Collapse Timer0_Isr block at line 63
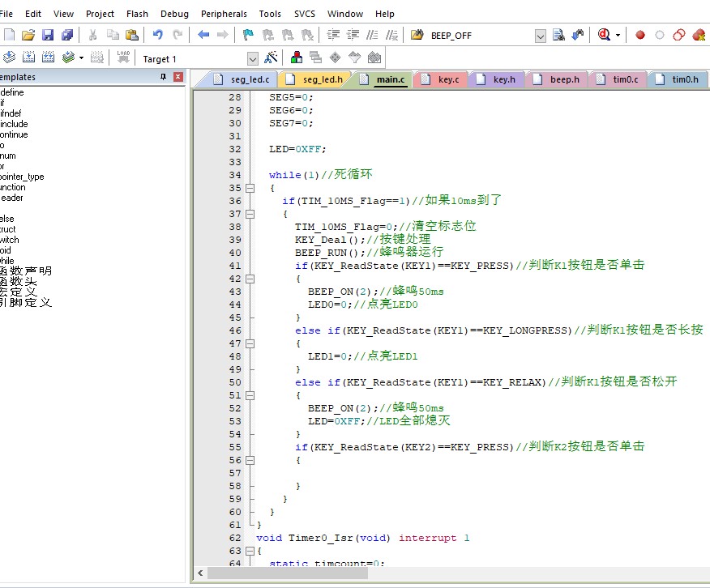710x588 pixels. (x=250, y=551)
